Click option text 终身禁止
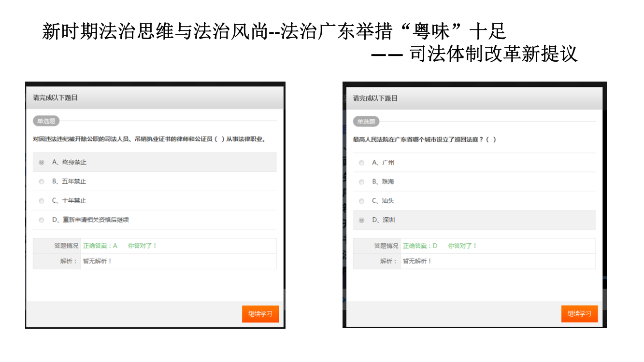The width and height of the screenshot is (644, 362). tap(74, 162)
